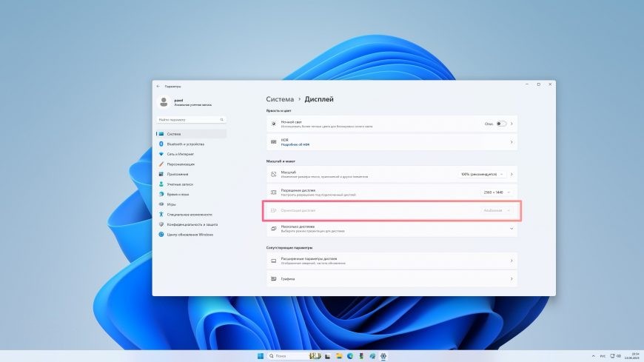The image size is (644, 362).
Task: Open Расширенные параметры дисплея
Action: point(392,261)
